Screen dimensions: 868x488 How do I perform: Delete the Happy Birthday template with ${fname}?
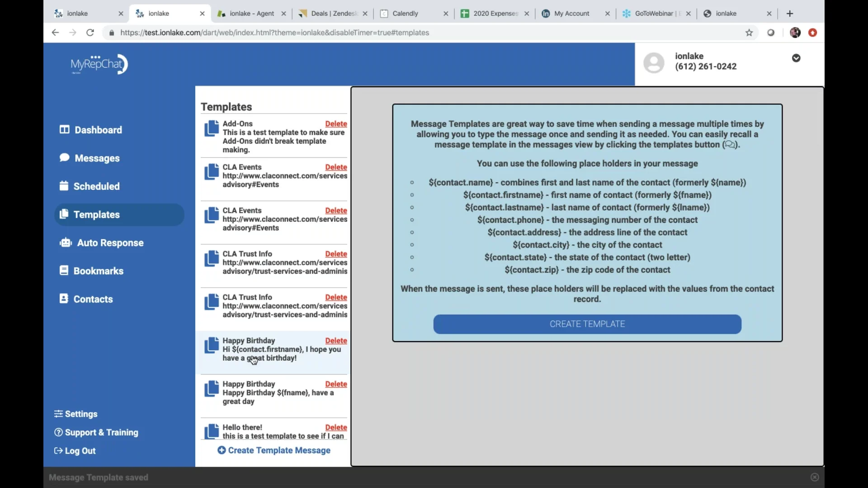coord(336,384)
